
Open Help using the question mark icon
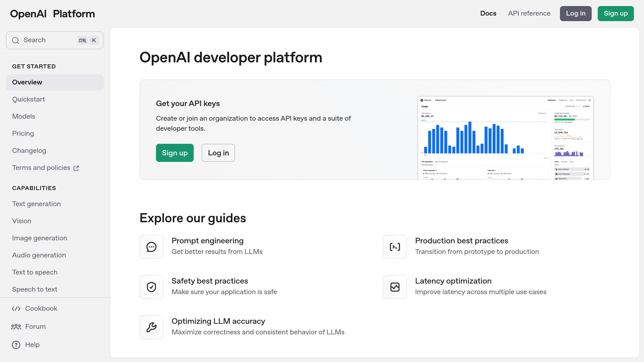[x=16, y=345]
